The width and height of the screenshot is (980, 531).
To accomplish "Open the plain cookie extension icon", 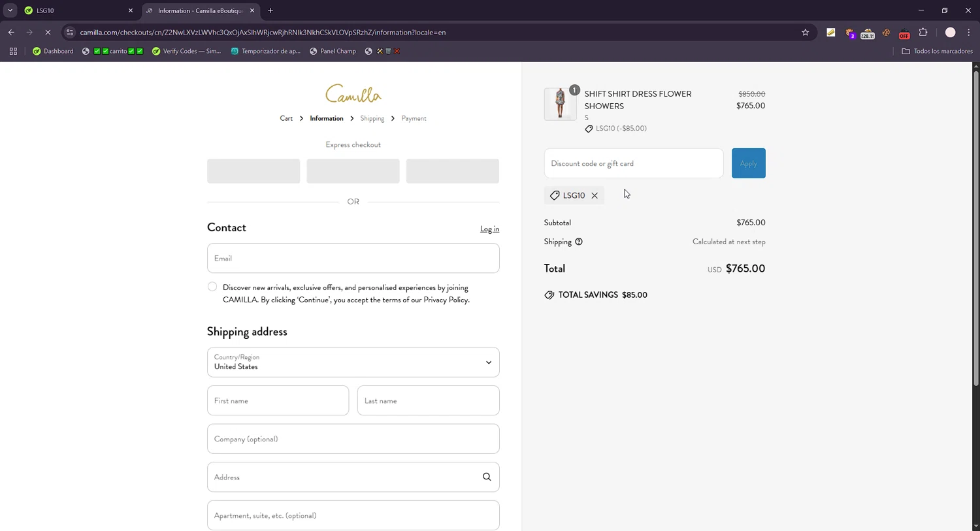I will coord(886,32).
